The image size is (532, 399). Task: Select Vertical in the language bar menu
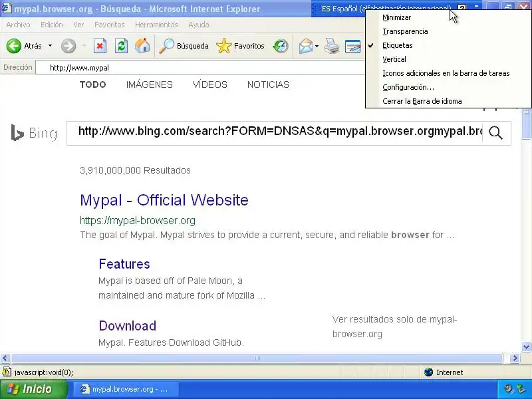(448, 59)
